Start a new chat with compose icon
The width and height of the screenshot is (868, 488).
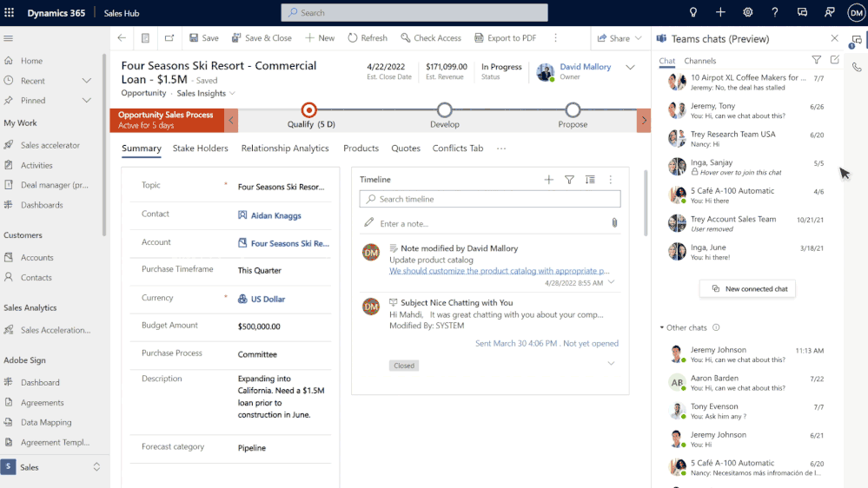click(x=835, y=60)
